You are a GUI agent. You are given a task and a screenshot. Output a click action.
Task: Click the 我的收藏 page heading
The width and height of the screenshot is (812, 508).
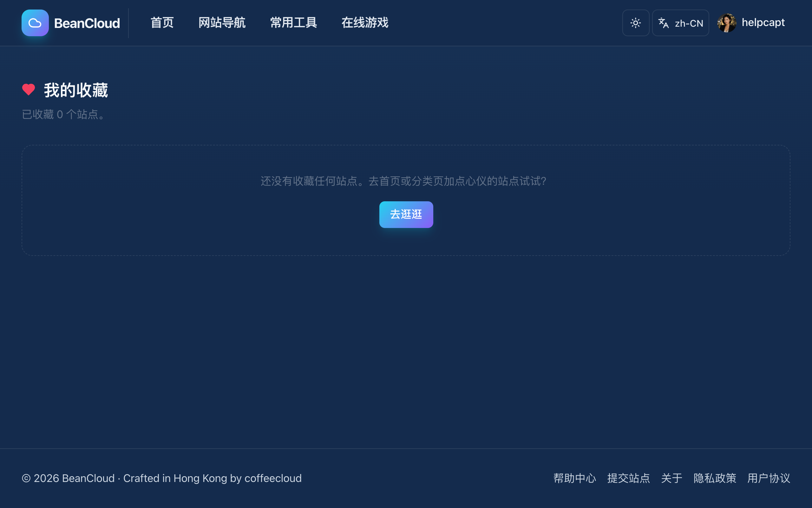(x=76, y=90)
